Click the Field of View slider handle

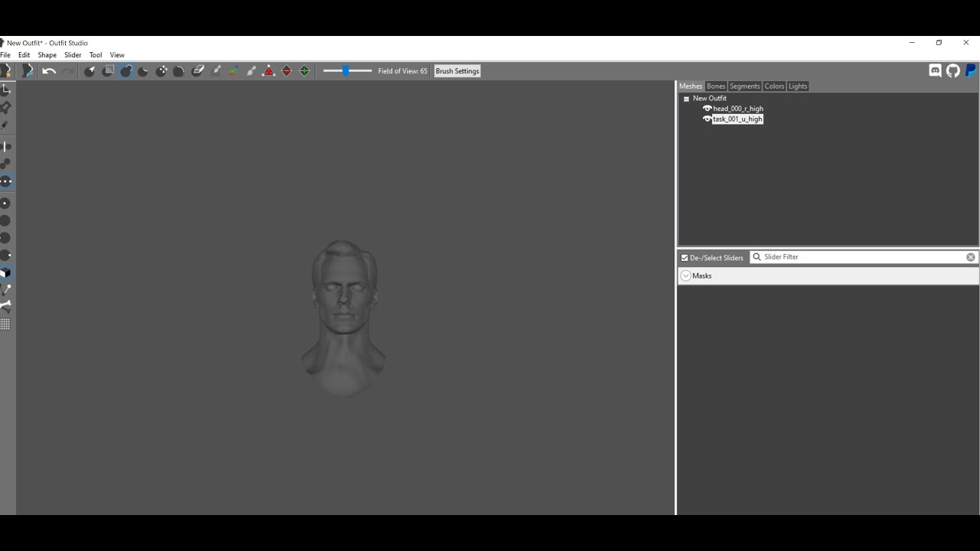point(346,71)
